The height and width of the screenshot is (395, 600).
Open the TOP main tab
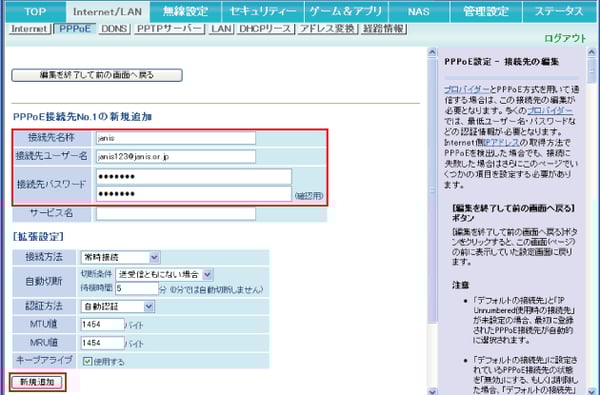35,11
